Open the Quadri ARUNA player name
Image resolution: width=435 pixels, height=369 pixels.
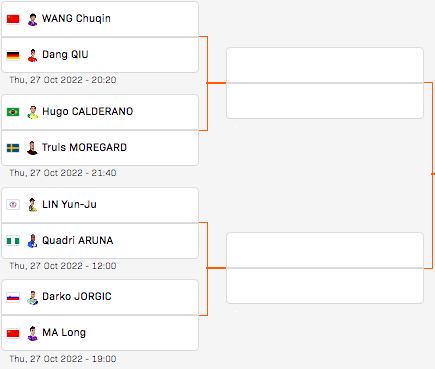tap(78, 240)
